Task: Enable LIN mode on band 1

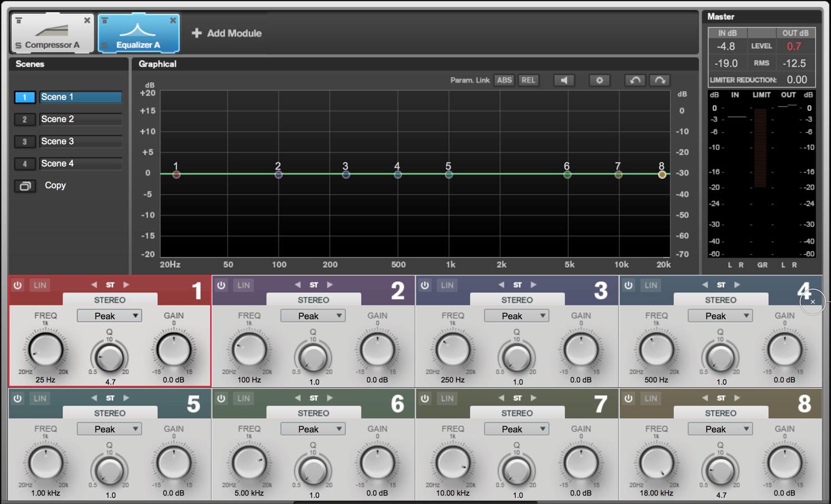Action: coord(40,285)
